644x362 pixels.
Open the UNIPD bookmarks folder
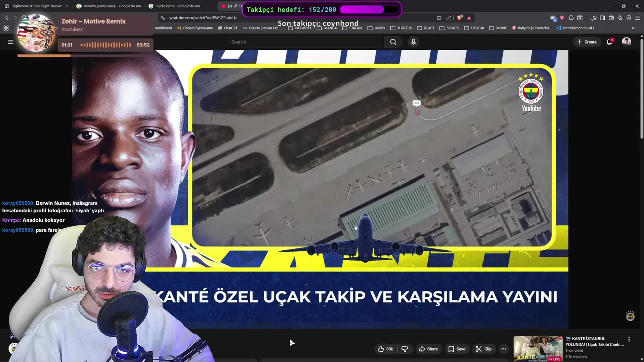click(376, 28)
